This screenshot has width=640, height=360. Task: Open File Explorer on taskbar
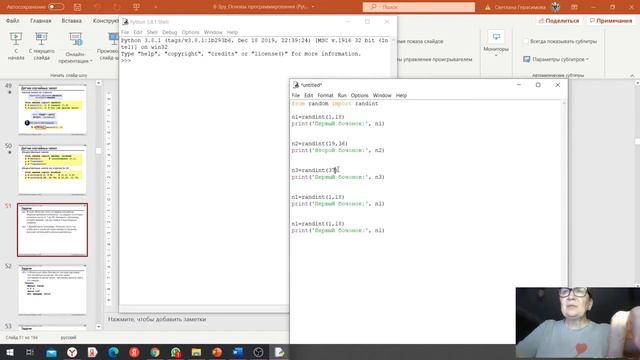(x=196, y=352)
